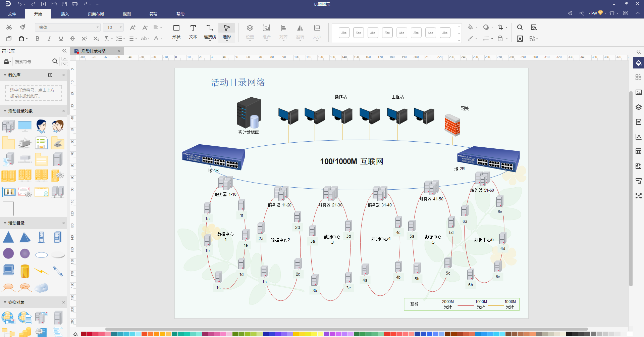The height and width of the screenshot is (337, 644).
Task: Click the no-fill bucket icon at palette start
Action: pos(75,334)
